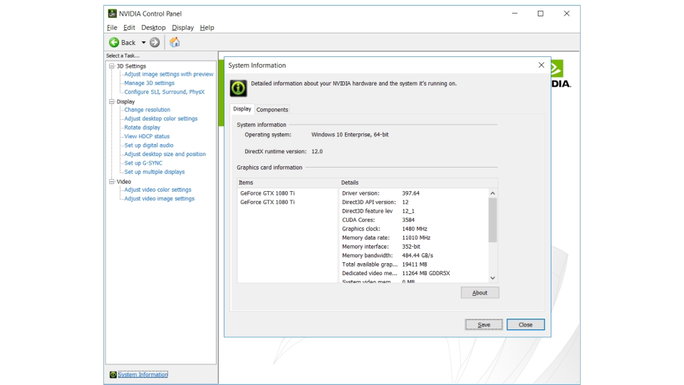Screen dimensions: 684x385
Task: Click the Details list scrollbar thumb
Action: (492, 220)
